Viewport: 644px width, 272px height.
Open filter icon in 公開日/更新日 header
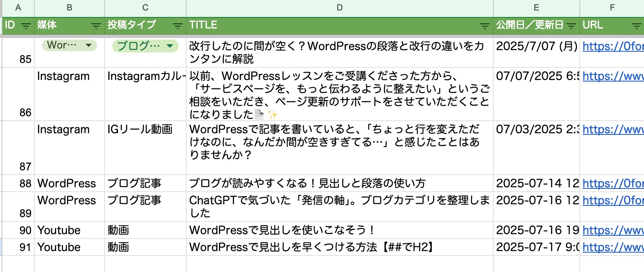pyautogui.click(x=571, y=26)
